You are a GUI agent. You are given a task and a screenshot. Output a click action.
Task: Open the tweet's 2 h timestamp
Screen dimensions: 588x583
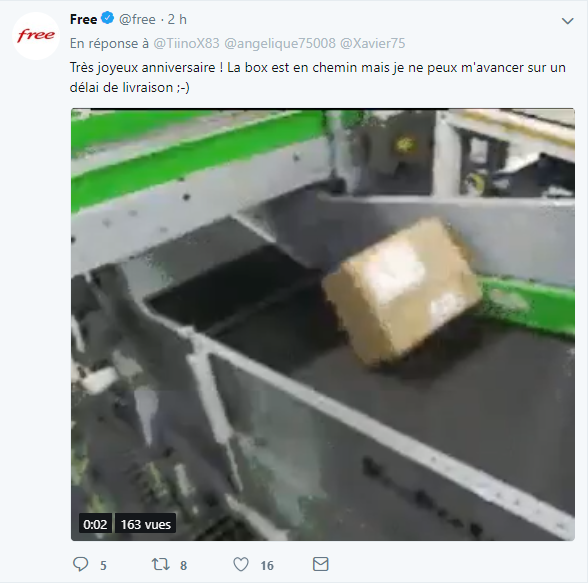177,19
